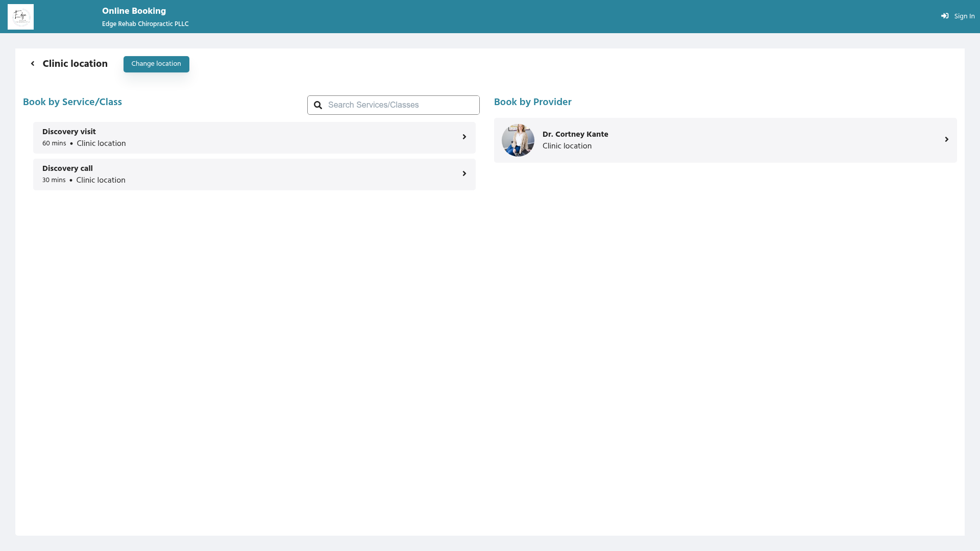
Task: Click the chevron on Dr. Cortney Kante's row
Action: (x=946, y=139)
